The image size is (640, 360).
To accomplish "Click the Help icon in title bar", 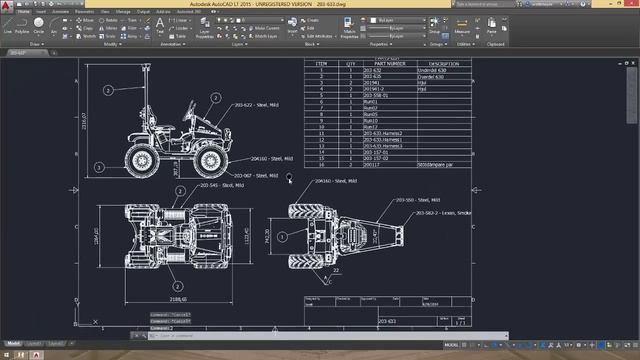I will tap(583, 4).
